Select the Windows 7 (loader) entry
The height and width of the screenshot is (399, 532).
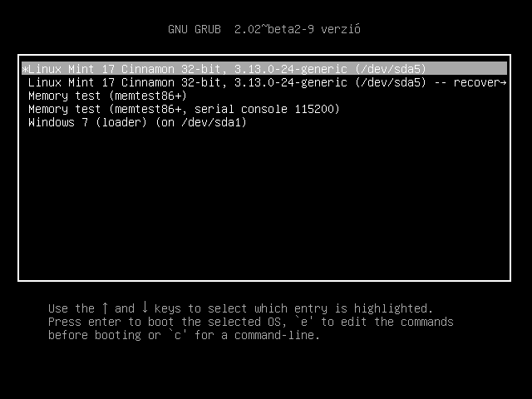point(137,122)
